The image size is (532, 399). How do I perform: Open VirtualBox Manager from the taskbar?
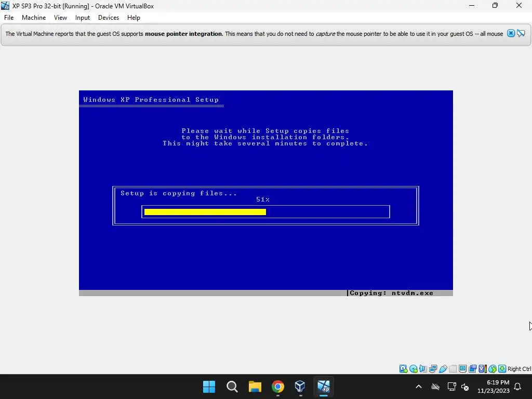click(x=301, y=387)
